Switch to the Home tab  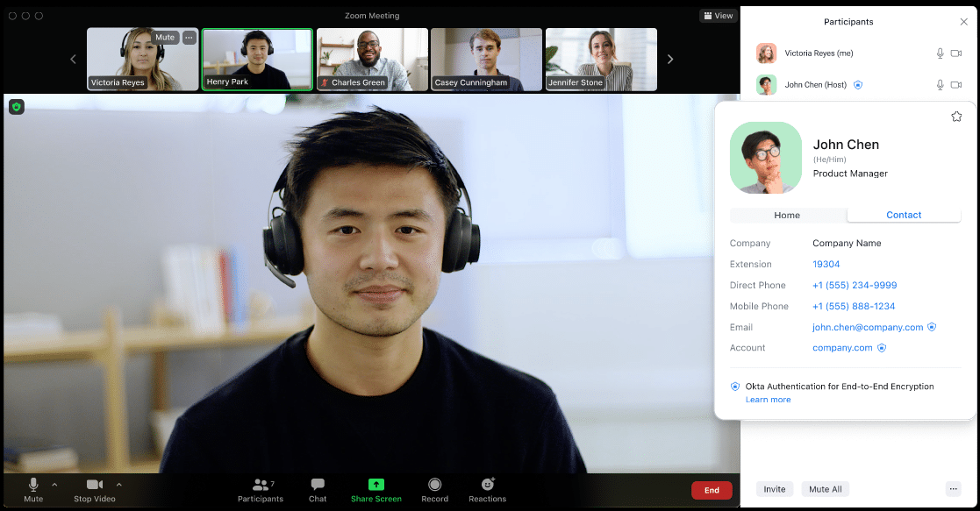point(787,215)
